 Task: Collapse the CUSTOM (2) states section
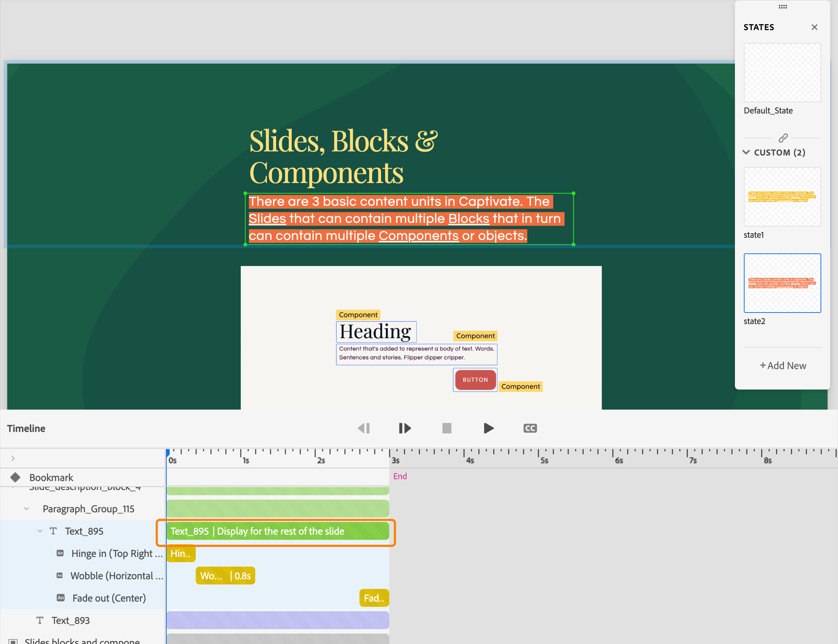point(746,152)
